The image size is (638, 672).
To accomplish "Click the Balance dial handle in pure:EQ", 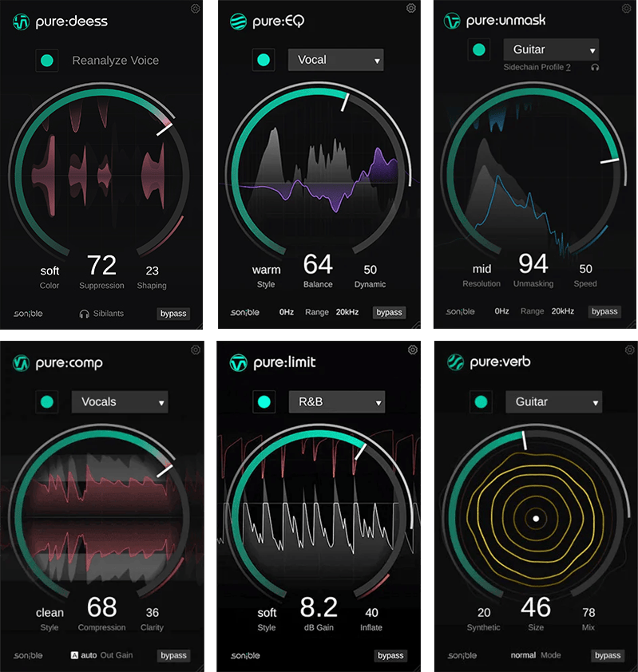I will [x=345, y=102].
